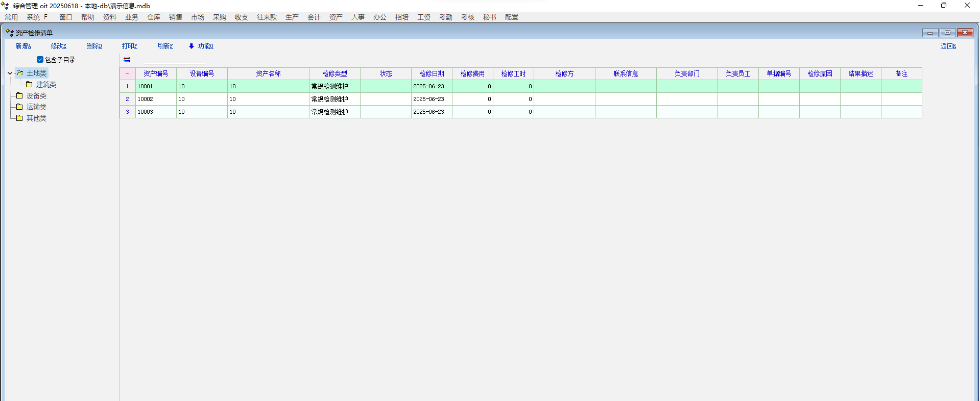Image resolution: width=980 pixels, height=401 pixels.
Task: Click the 土地类 open folder icon
Action: coord(20,73)
